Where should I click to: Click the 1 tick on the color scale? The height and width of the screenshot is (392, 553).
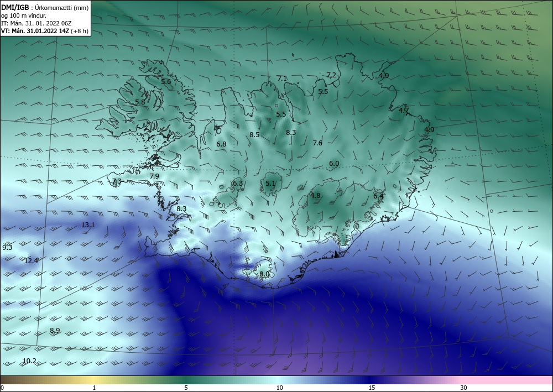coord(94,388)
